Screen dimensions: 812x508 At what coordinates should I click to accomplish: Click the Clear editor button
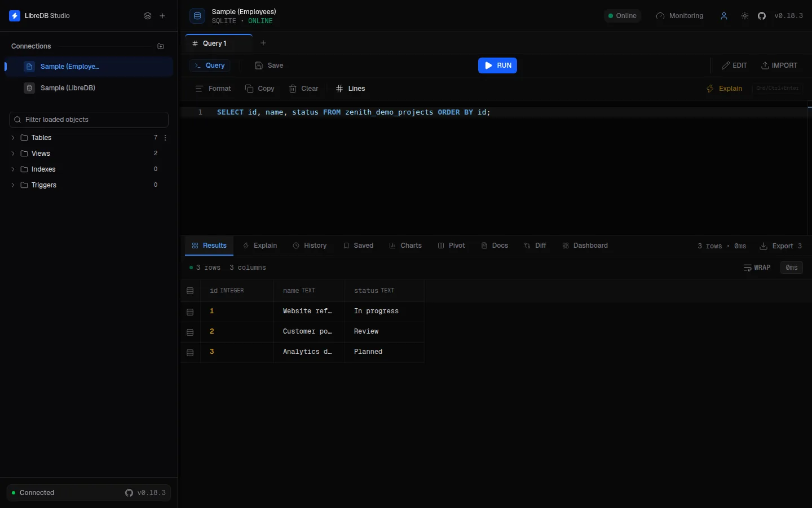[303, 89]
